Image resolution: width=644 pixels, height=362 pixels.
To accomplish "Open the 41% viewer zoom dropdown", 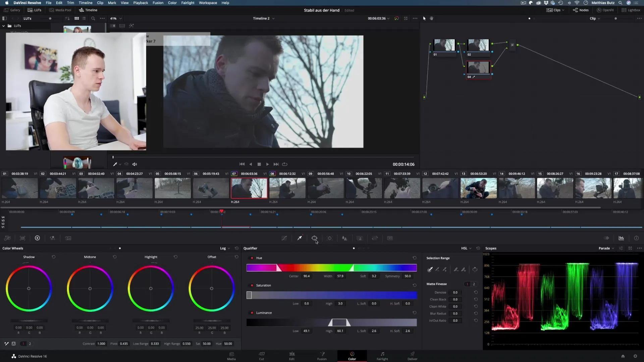I will pyautogui.click(x=116, y=18).
